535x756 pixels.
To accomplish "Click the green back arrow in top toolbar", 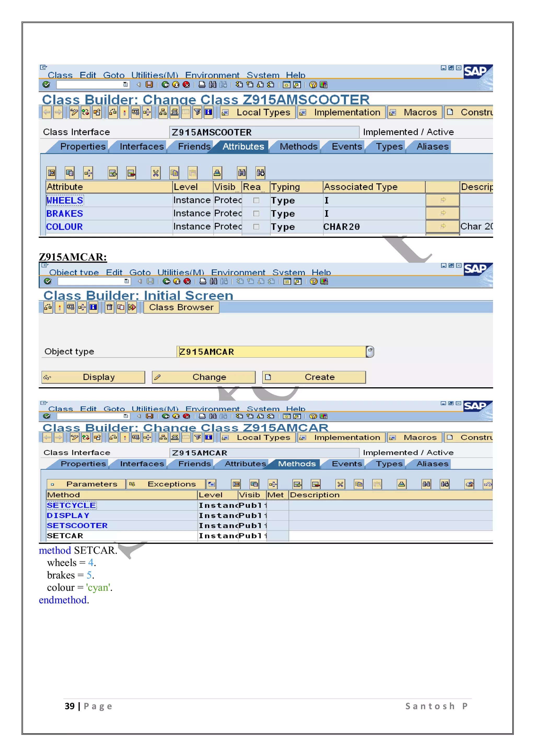I will click(165, 85).
